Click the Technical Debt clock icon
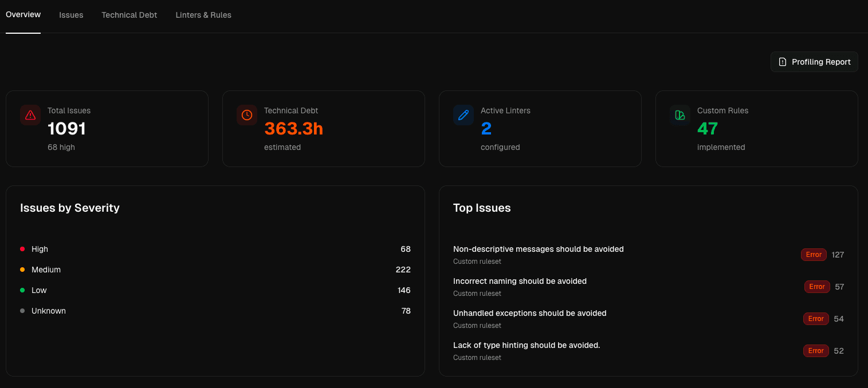The height and width of the screenshot is (388, 868). point(246,115)
